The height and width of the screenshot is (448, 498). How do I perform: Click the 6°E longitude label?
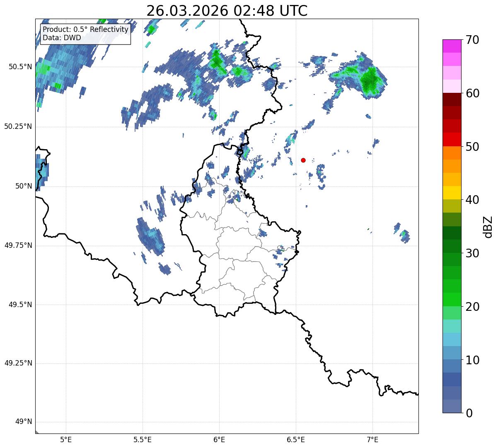click(219, 439)
